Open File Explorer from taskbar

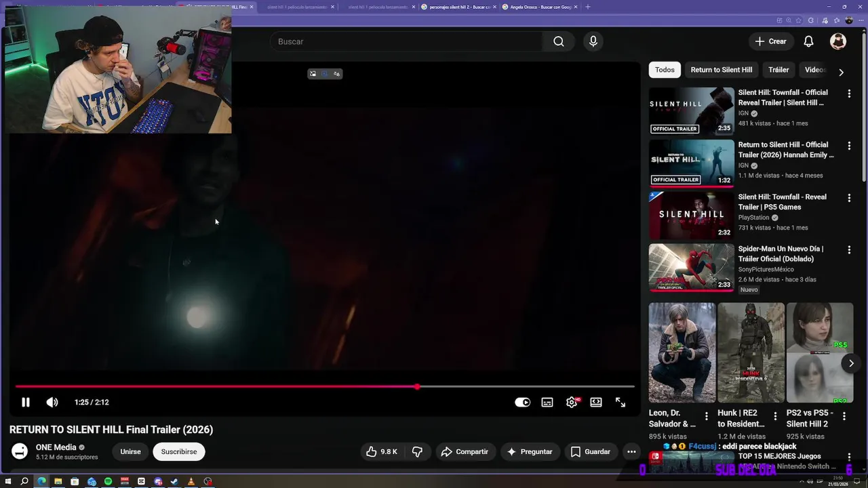pyautogui.click(x=58, y=481)
